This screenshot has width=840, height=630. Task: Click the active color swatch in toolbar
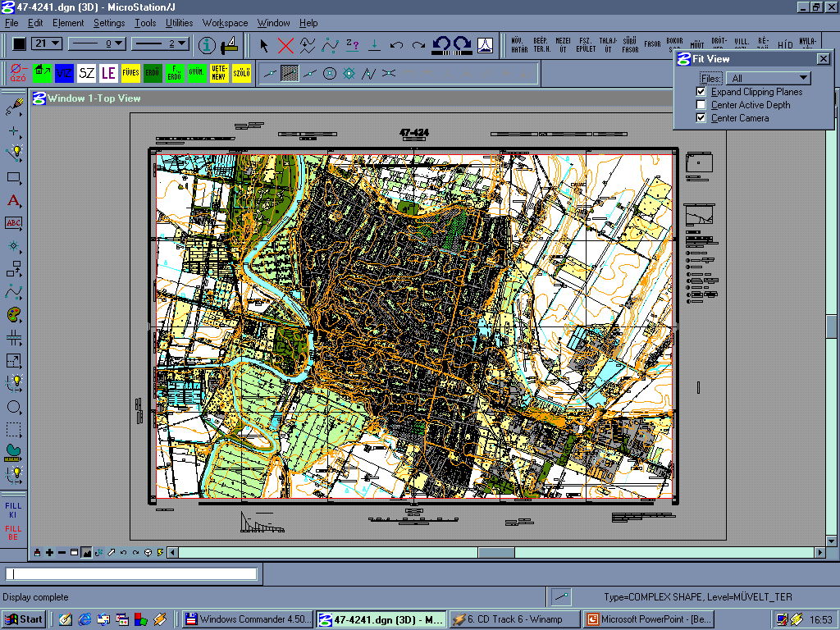pos(19,43)
